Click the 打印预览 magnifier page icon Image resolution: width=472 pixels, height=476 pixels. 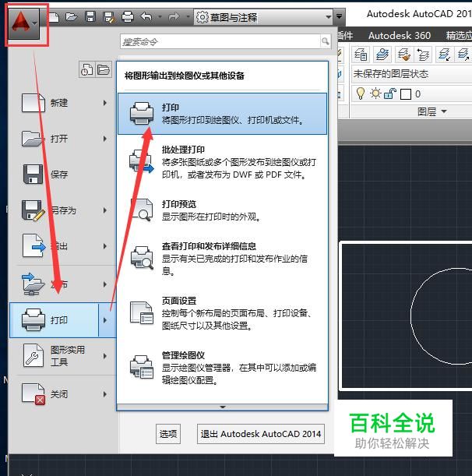(x=142, y=210)
